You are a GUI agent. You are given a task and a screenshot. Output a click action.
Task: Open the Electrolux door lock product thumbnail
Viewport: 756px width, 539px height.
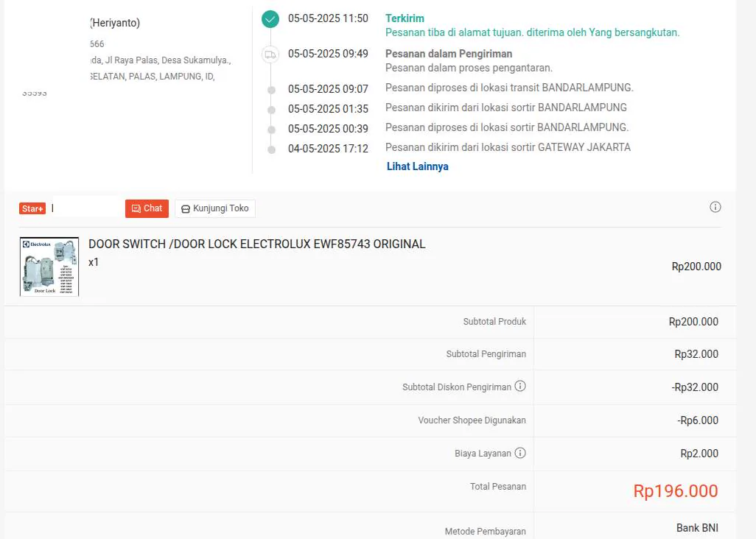pos(49,267)
